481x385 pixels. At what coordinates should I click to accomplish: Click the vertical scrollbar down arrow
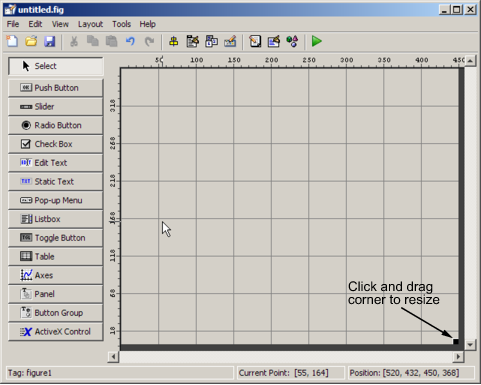(470, 345)
